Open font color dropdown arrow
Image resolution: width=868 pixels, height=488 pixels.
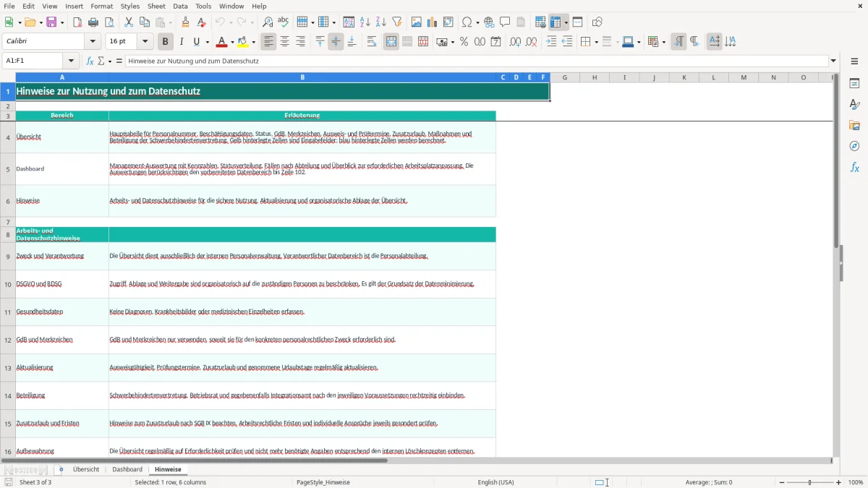coord(232,42)
